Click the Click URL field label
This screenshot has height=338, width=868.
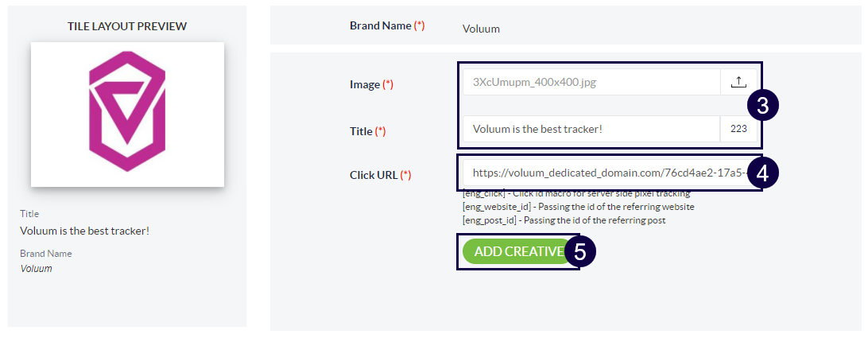click(374, 175)
